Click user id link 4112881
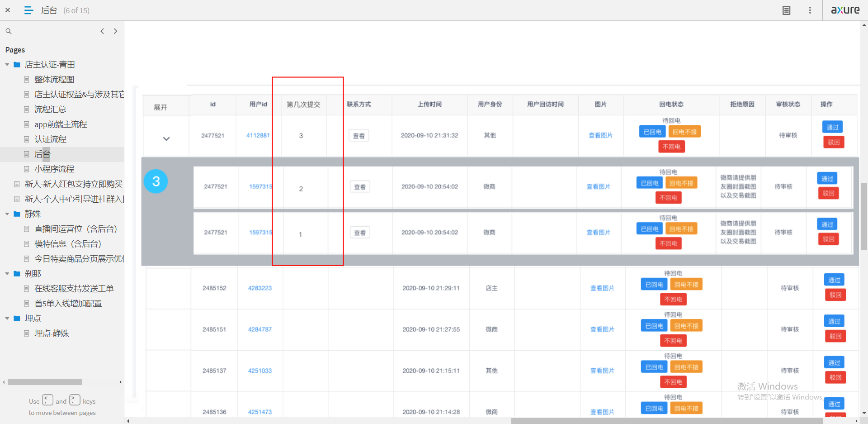 tap(258, 135)
